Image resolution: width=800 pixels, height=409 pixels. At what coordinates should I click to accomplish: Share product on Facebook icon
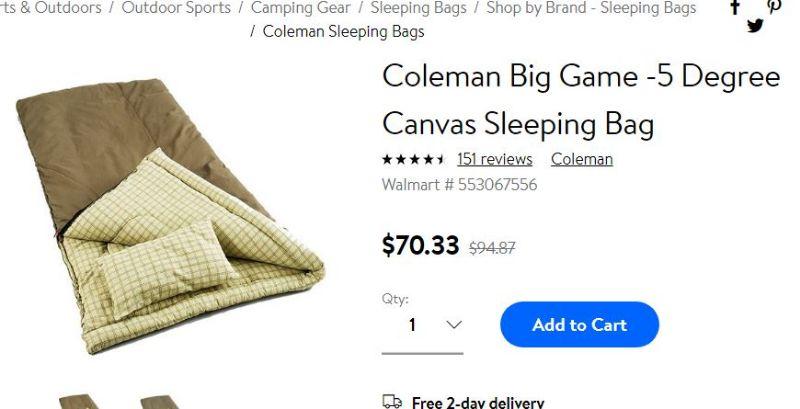[x=735, y=7]
